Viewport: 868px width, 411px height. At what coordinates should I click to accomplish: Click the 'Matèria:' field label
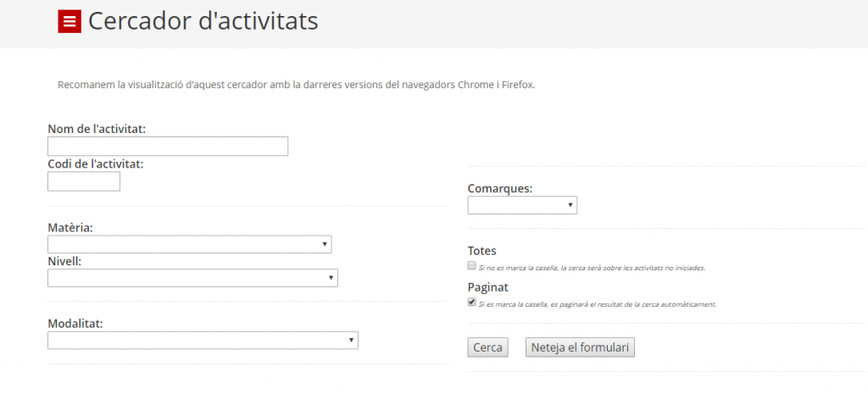[70, 228]
